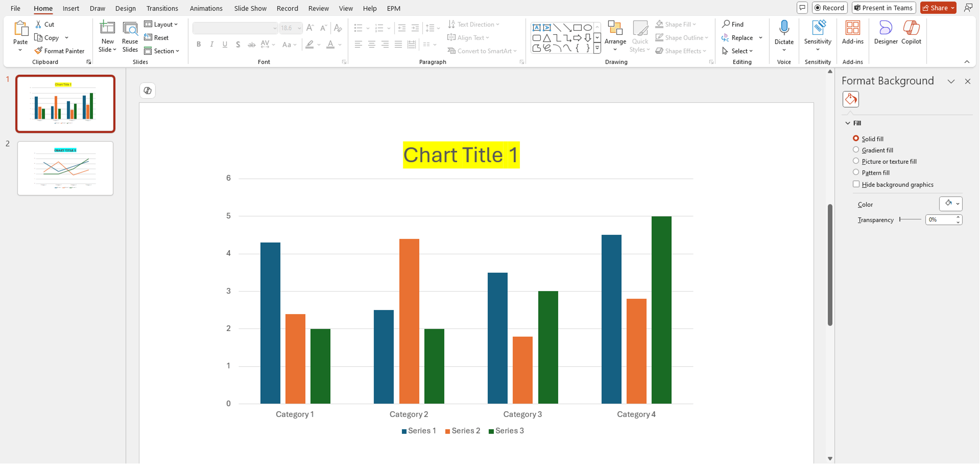Click the Transparency percentage field
Viewport: 980px width, 464px height.
click(x=940, y=219)
